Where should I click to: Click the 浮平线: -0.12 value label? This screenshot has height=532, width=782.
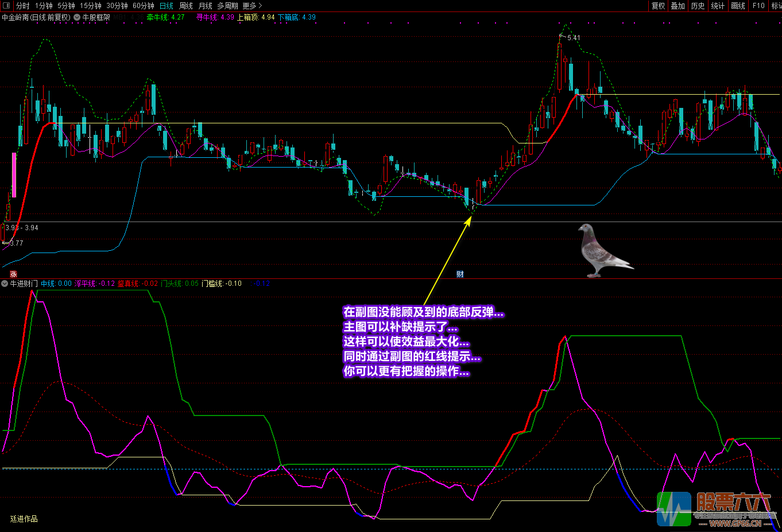pyautogui.click(x=95, y=284)
